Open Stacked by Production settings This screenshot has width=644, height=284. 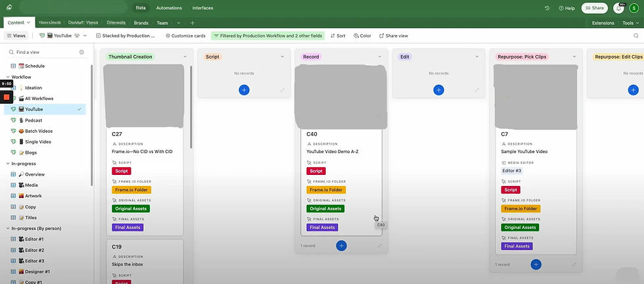coord(126,35)
